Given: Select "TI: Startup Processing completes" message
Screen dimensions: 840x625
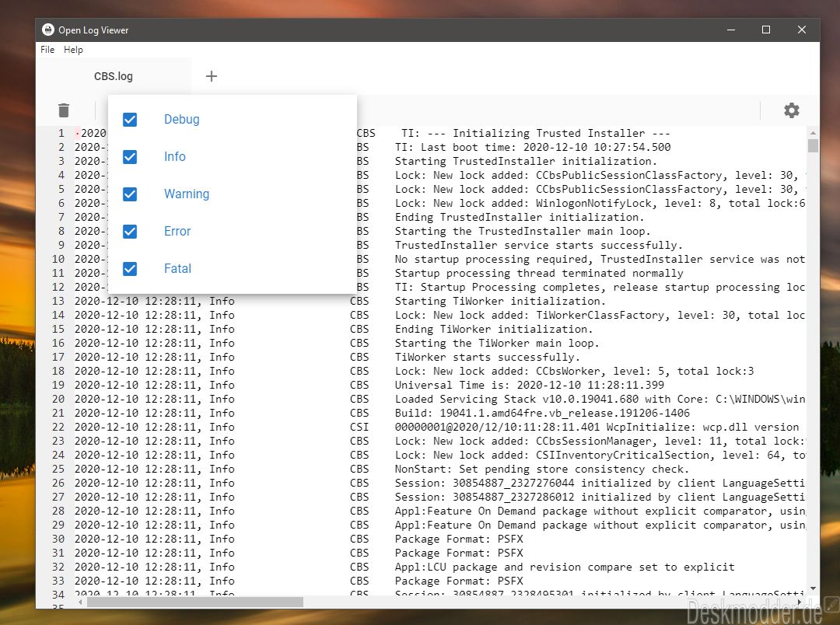Looking at the screenshot, I should click(x=600, y=287).
